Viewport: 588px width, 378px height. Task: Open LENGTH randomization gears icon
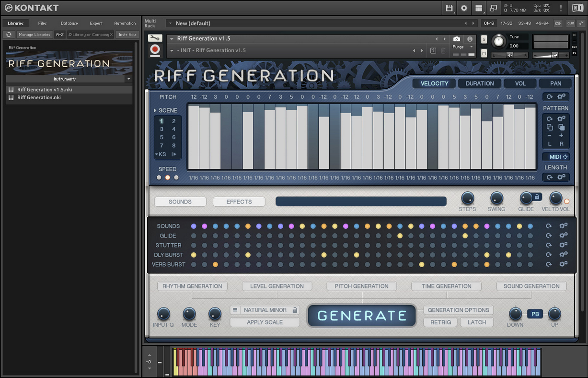click(562, 177)
